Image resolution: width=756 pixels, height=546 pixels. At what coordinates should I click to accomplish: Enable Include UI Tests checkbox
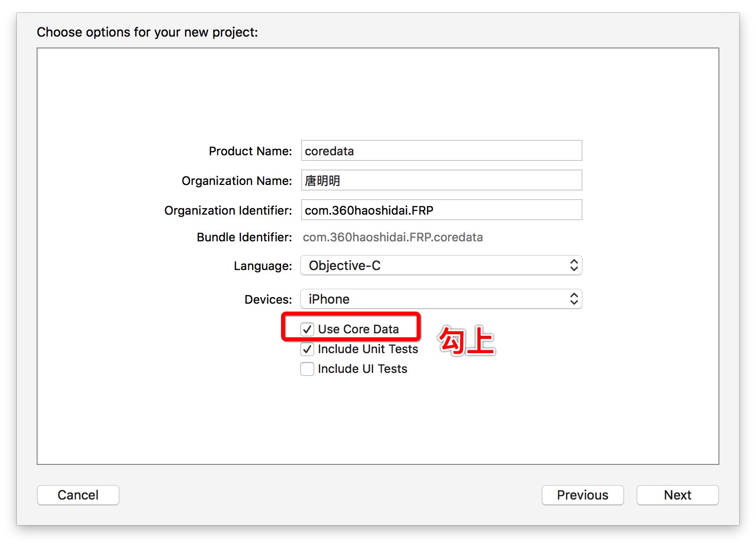pyautogui.click(x=307, y=369)
